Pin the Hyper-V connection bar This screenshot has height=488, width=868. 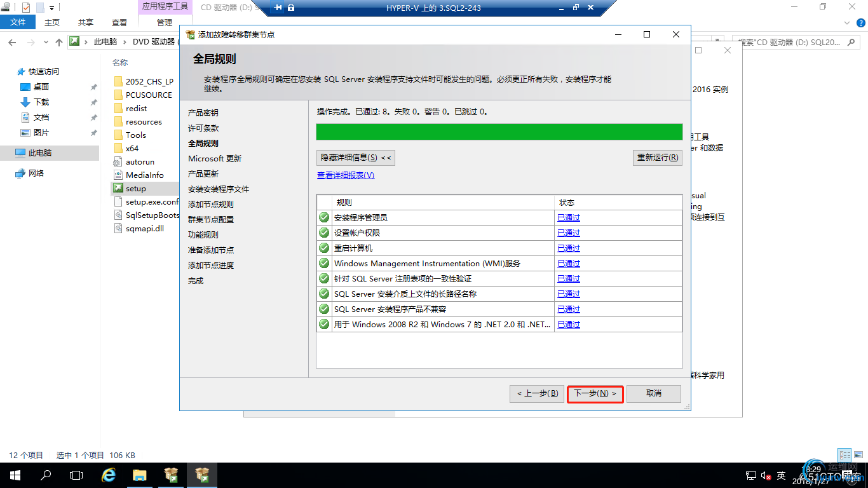pyautogui.click(x=278, y=8)
